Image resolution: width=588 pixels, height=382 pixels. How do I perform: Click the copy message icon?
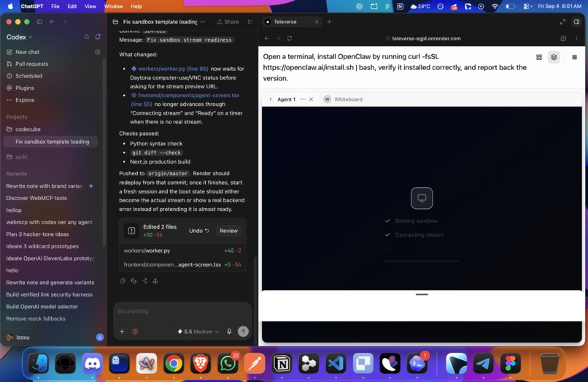coord(123,281)
